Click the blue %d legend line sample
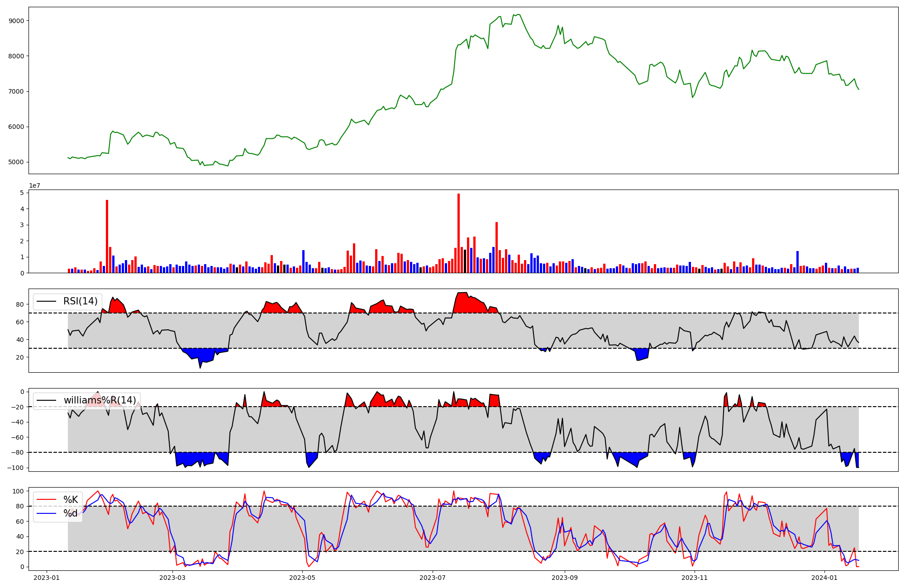Viewport: 905px width, 588px height. (46, 513)
